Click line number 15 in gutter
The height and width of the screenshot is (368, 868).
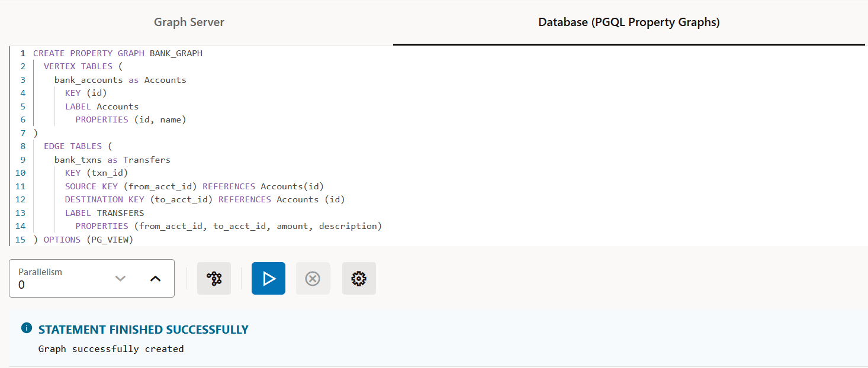tap(21, 240)
